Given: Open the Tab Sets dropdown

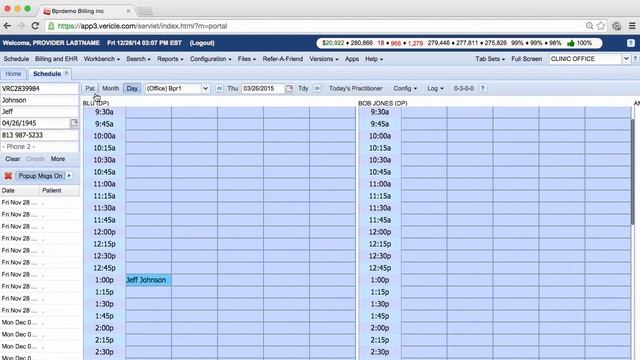Looking at the screenshot, I should (x=490, y=59).
